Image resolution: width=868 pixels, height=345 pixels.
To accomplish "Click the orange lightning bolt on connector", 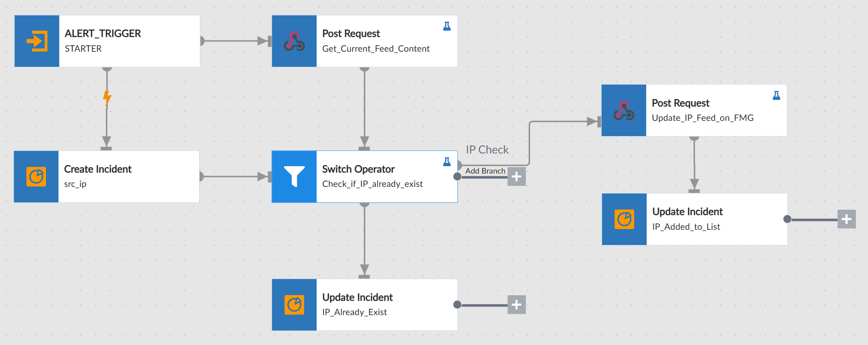I will [x=107, y=98].
